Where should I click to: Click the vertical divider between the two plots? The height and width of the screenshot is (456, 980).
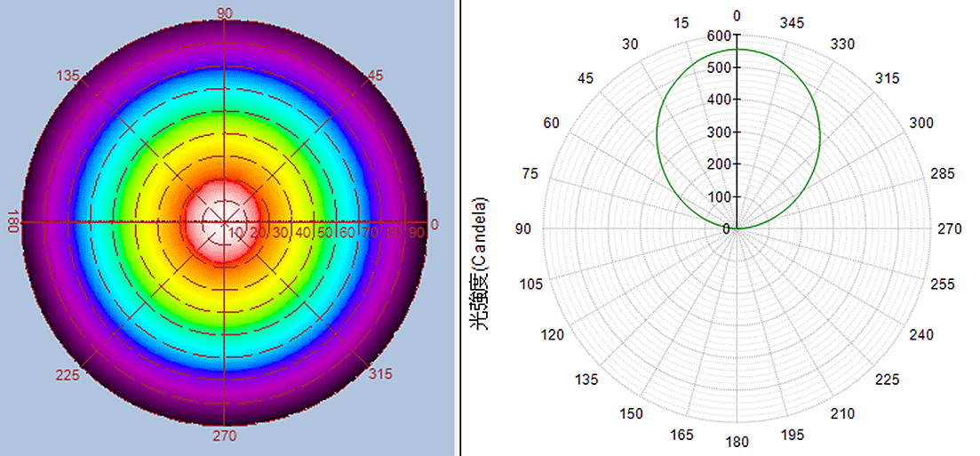[x=458, y=228]
